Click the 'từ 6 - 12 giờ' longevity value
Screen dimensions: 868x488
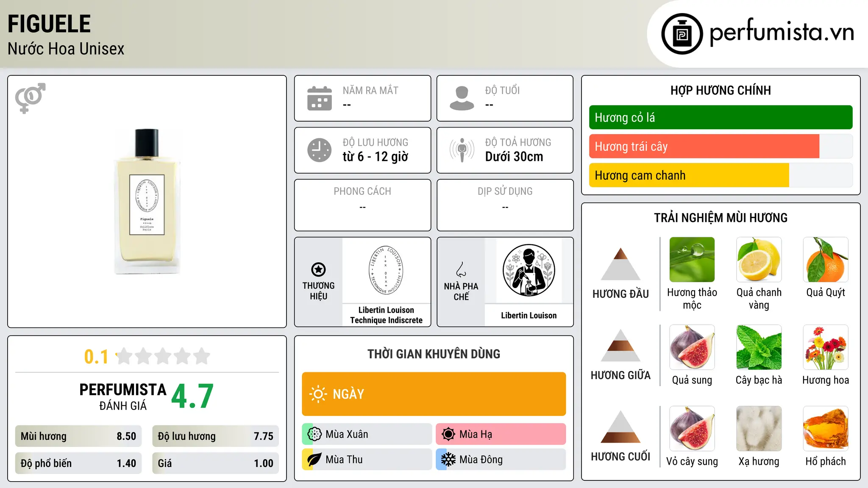375,157
